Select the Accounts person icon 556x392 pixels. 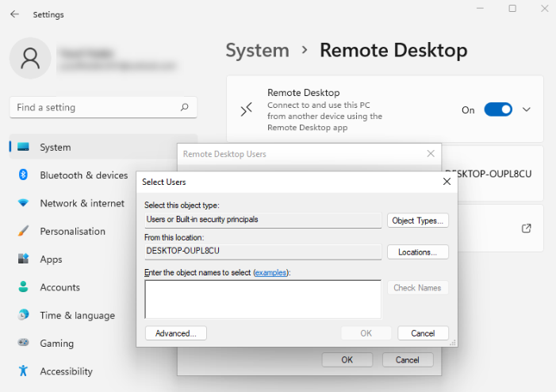24,286
